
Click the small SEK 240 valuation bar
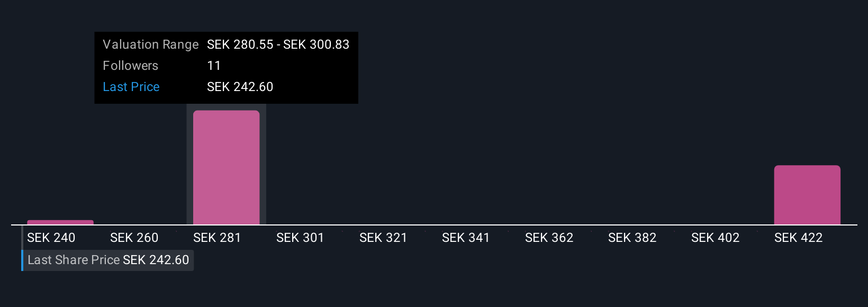60,222
